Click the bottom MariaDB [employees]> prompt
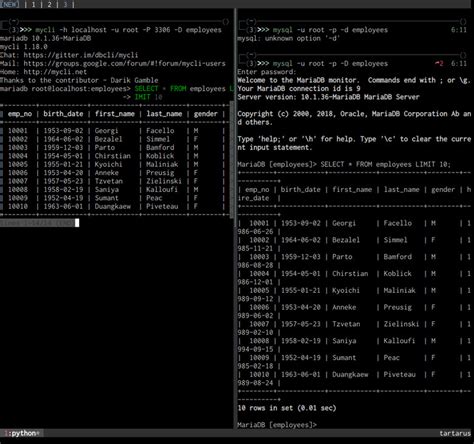The height and width of the screenshot is (444, 474). point(277,425)
